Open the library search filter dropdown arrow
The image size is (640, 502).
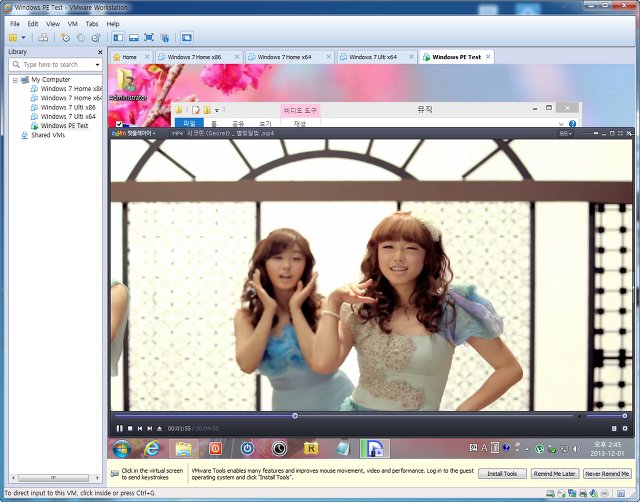(97, 64)
